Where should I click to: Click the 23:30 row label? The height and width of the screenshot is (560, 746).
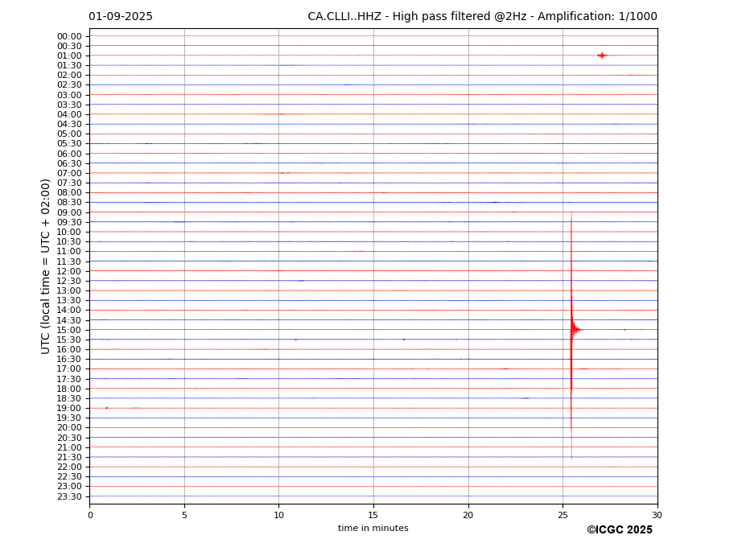pyautogui.click(x=69, y=496)
